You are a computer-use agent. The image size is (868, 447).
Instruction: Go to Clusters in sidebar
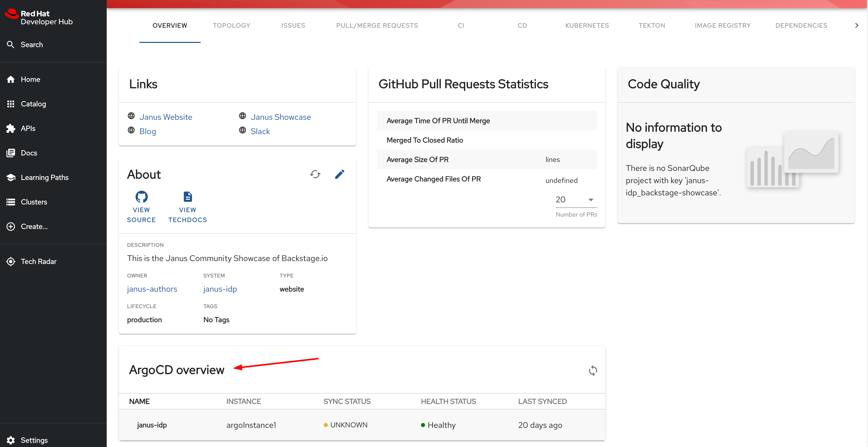pyautogui.click(x=34, y=202)
